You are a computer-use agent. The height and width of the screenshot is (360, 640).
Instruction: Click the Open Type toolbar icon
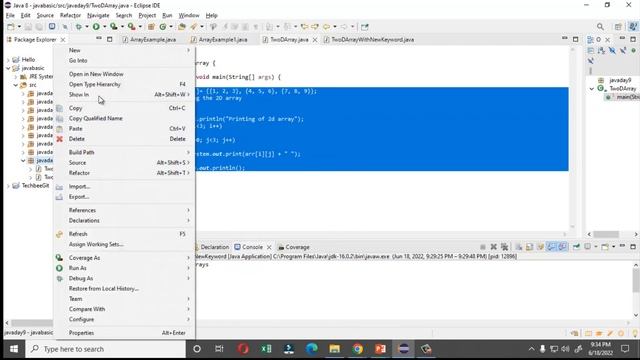[182, 27]
